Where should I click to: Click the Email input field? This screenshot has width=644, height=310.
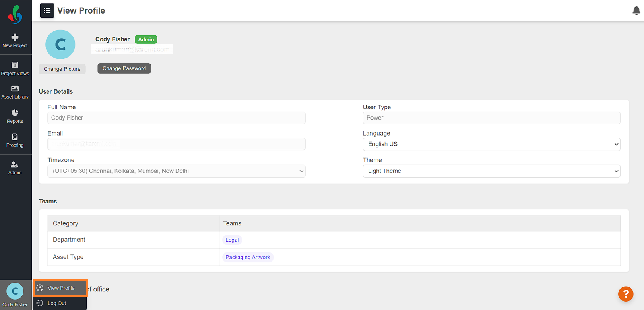point(177,144)
